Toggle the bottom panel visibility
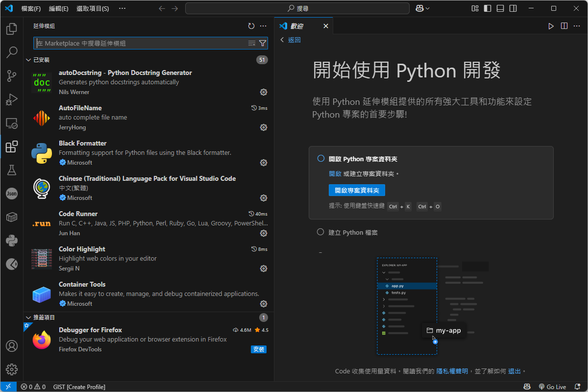This screenshot has width=588, height=392. pos(500,8)
